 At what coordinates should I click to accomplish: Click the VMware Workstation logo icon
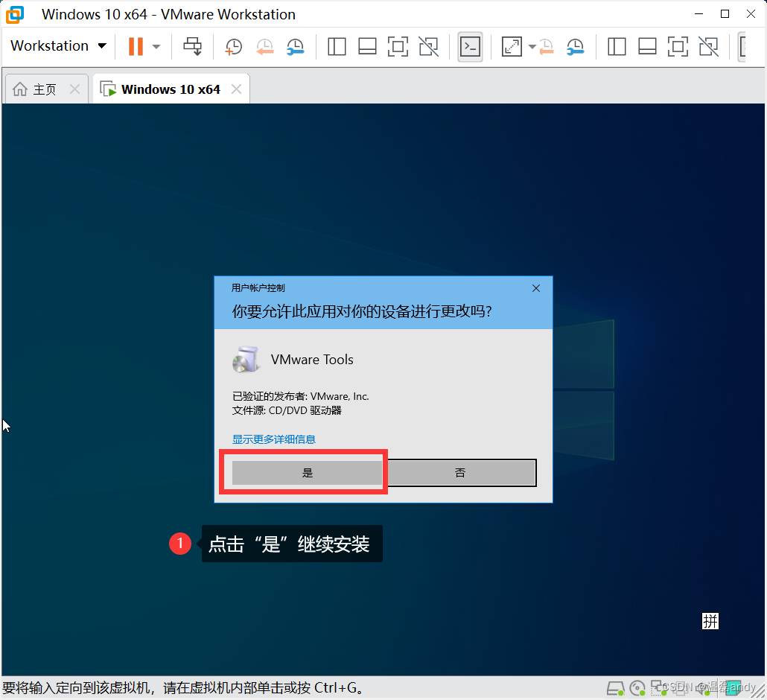click(x=15, y=14)
